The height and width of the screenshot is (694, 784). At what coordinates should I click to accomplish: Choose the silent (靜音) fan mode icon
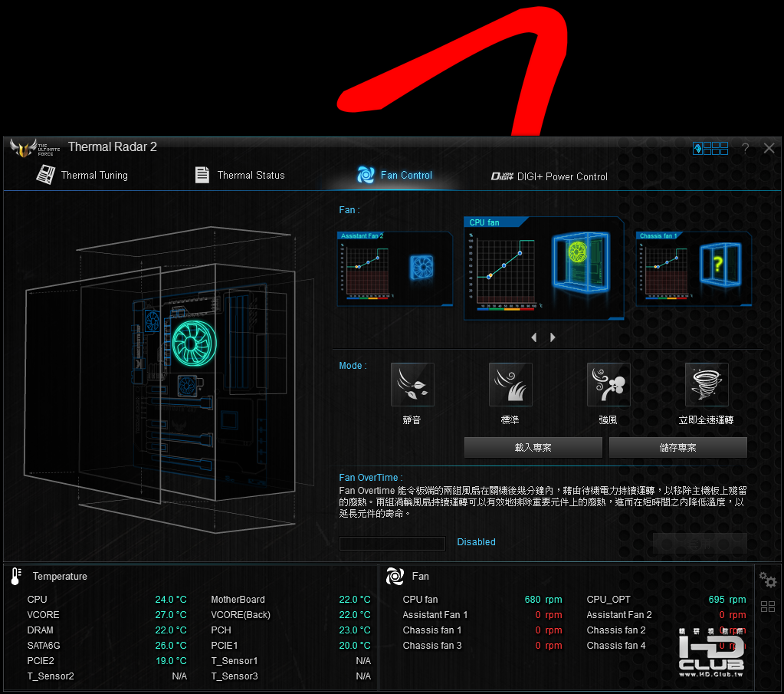[x=412, y=384]
